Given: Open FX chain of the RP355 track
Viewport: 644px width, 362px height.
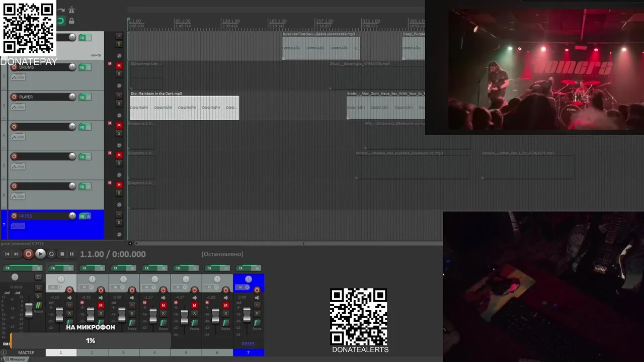Looking at the screenshot, I should (x=83, y=216).
